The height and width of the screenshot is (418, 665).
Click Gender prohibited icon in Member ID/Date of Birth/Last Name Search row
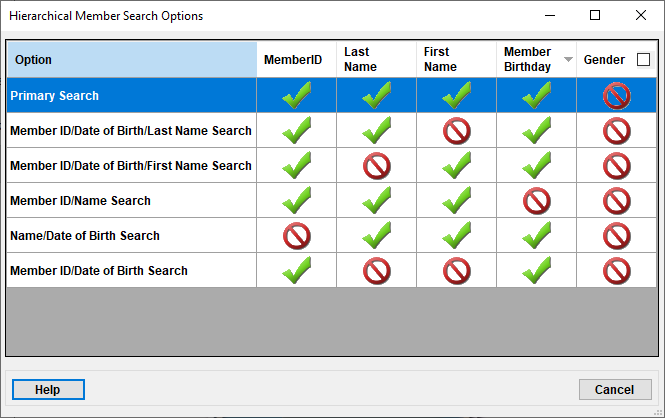pos(617,131)
